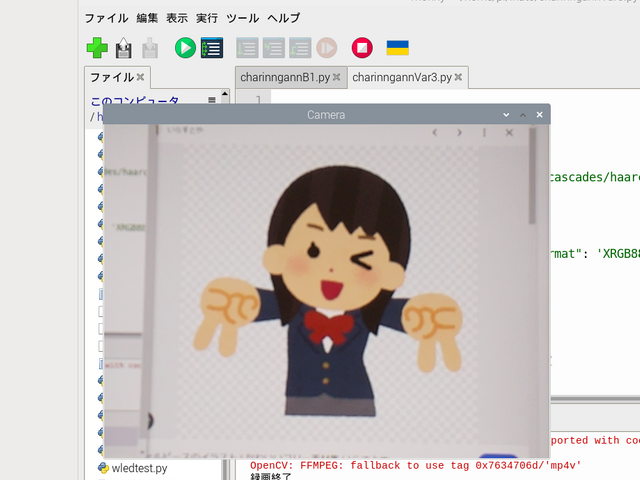Open the 表示 menu
This screenshot has height=480, width=640.
click(x=177, y=18)
